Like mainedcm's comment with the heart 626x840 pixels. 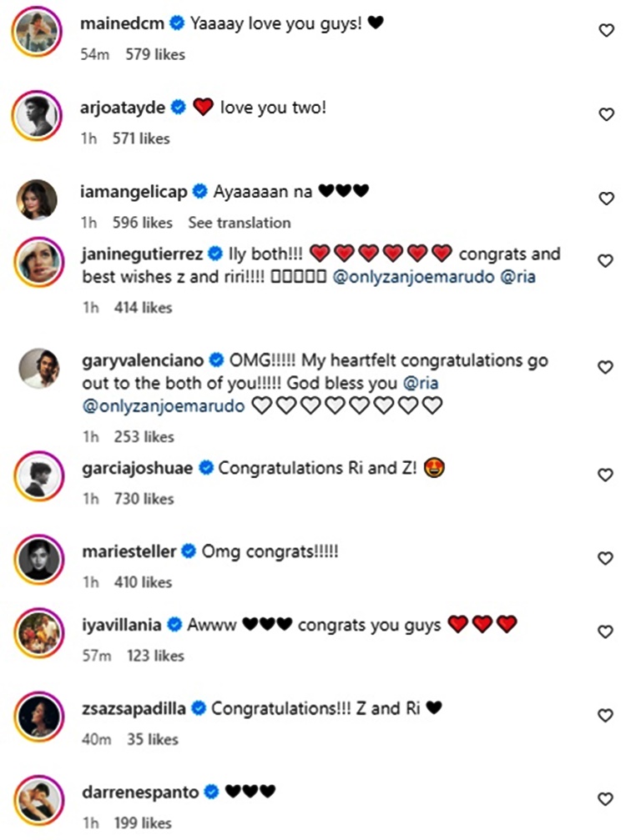(x=607, y=31)
